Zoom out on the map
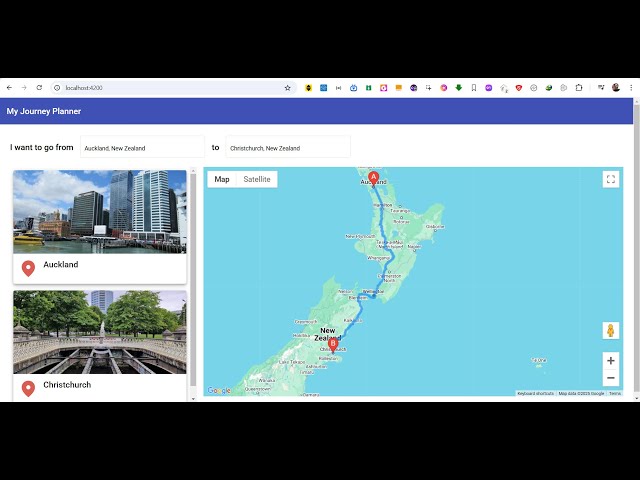This screenshot has width=640, height=480. (x=611, y=378)
